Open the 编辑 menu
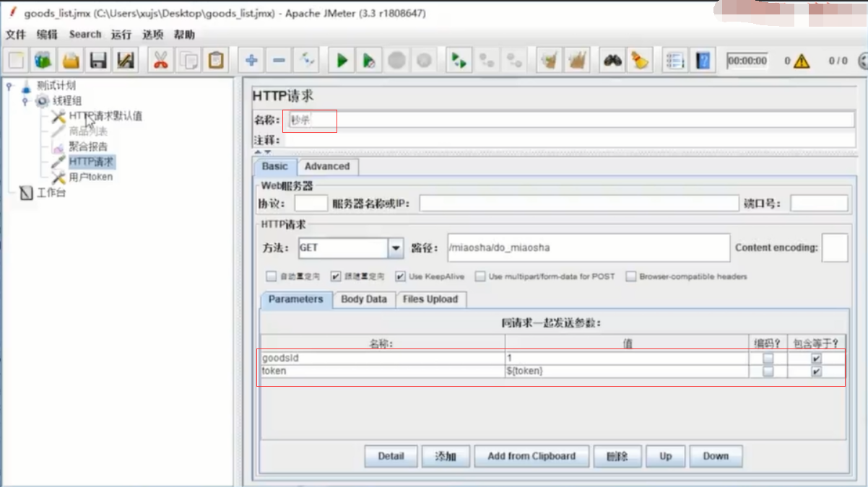The height and width of the screenshot is (487, 868). [47, 34]
